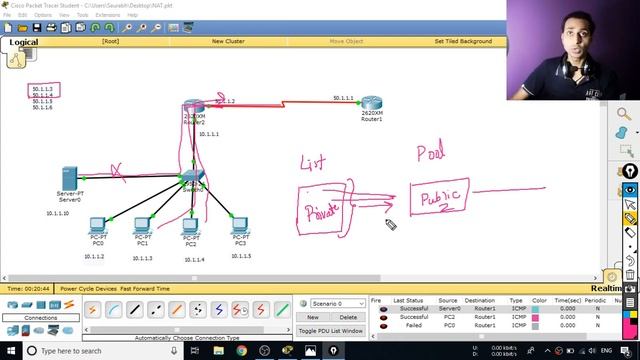640x360 pixels.
Task: Open the Edit menu
Action: click(22, 15)
